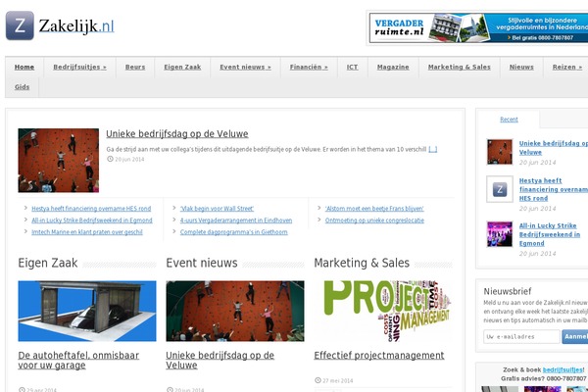
Task: Open the Vergaderruimte.nl banner advertisement
Action: pos(478,27)
